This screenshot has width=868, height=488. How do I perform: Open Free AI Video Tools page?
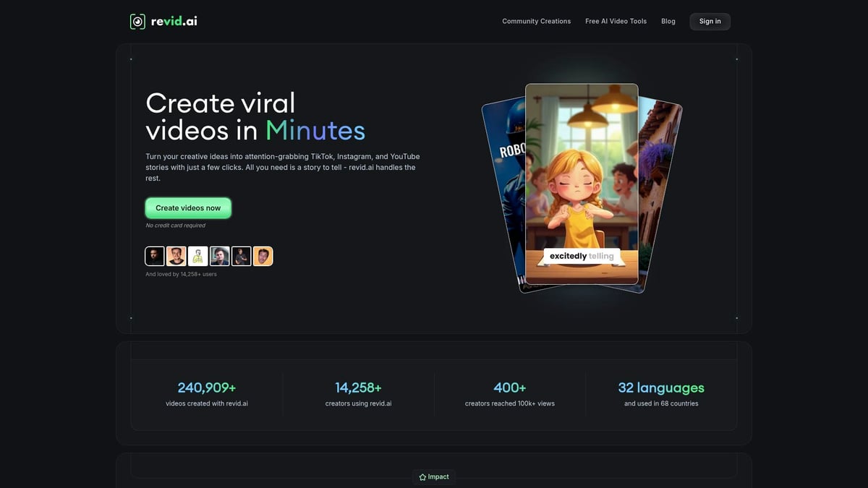[616, 21]
